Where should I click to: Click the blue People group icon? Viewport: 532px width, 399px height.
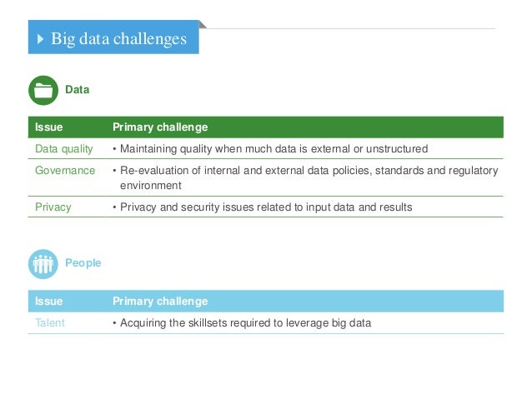pyautogui.click(x=43, y=264)
